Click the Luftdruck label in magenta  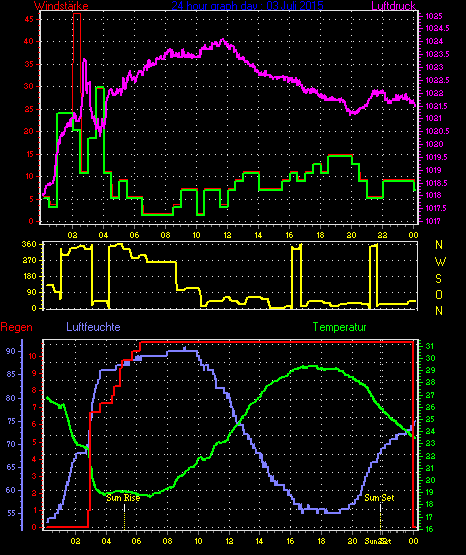point(393,5)
